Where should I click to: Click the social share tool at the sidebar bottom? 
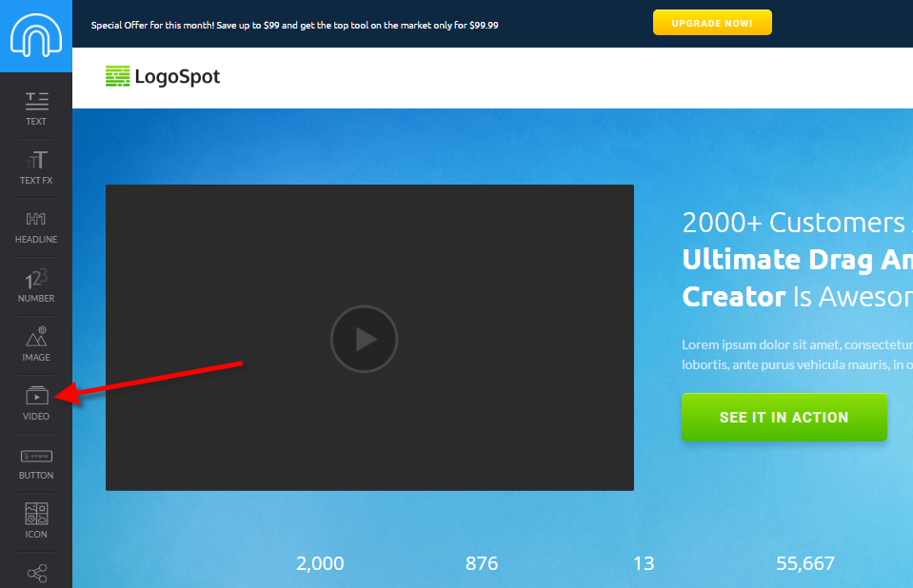[36, 573]
